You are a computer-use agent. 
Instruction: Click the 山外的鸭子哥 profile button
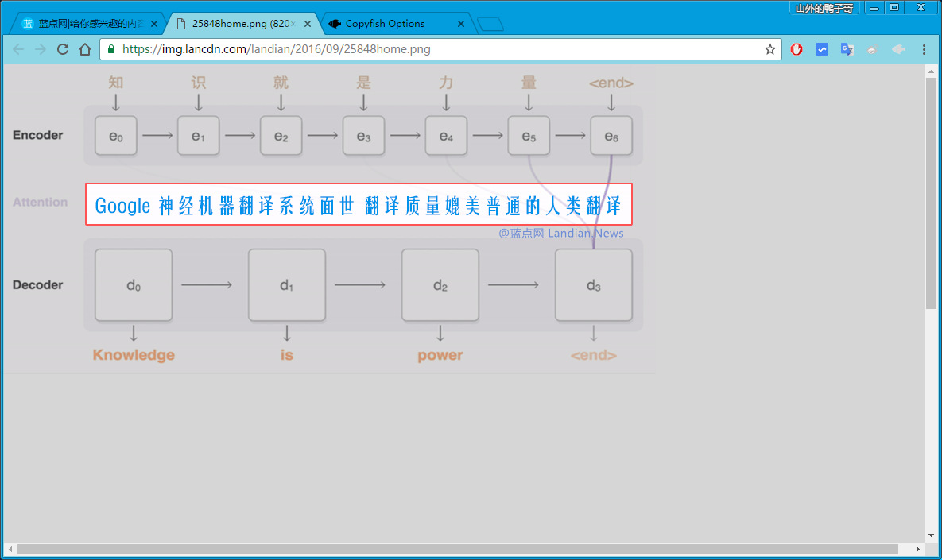pyautogui.click(x=826, y=8)
